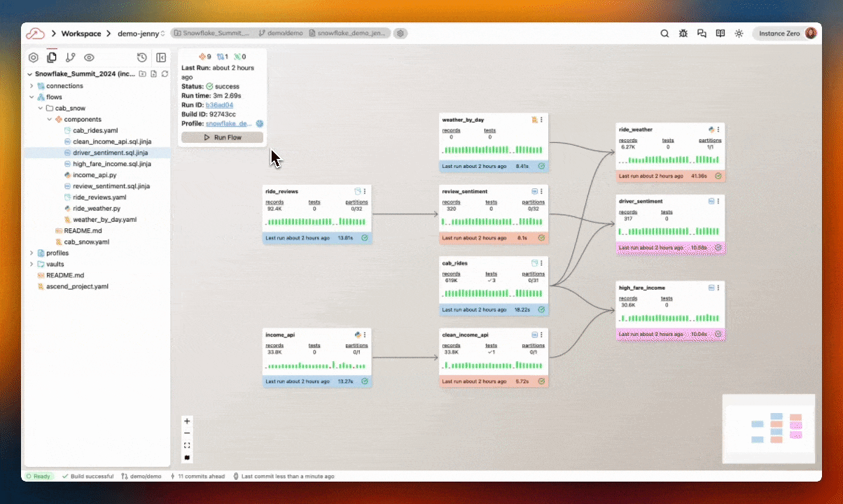Open ride_reviews node options menu
Screen dimensions: 843x504
365,191
